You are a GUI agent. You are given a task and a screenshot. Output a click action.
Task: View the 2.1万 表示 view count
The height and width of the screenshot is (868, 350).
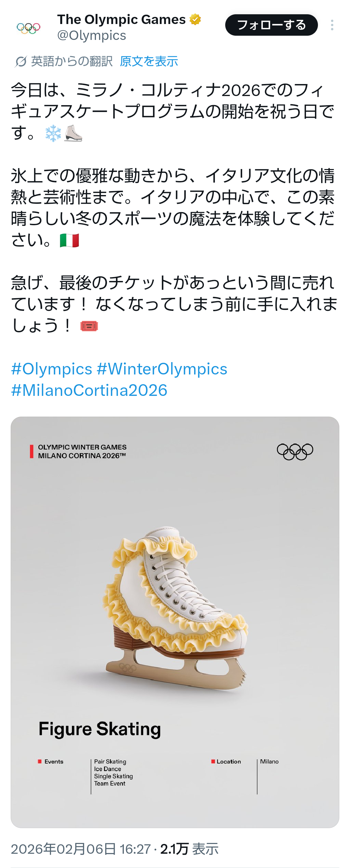pyautogui.click(x=190, y=849)
